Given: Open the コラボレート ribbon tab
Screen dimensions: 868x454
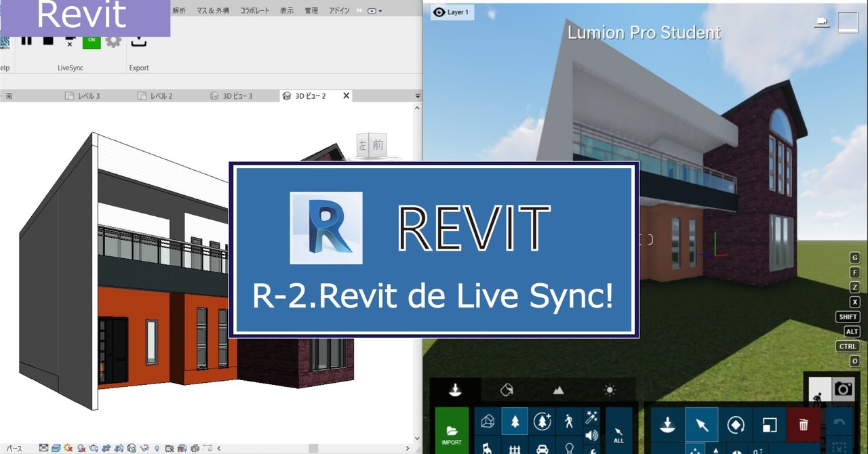Looking at the screenshot, I should point(254,10).
